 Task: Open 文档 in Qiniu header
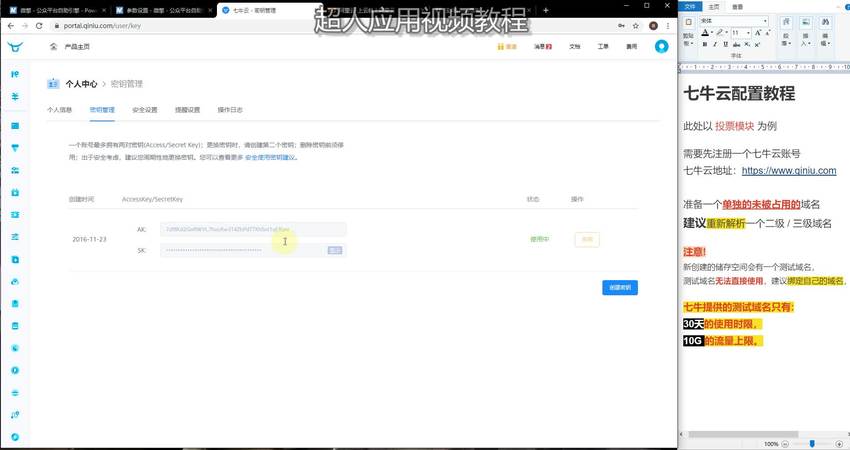pos(575,47)
